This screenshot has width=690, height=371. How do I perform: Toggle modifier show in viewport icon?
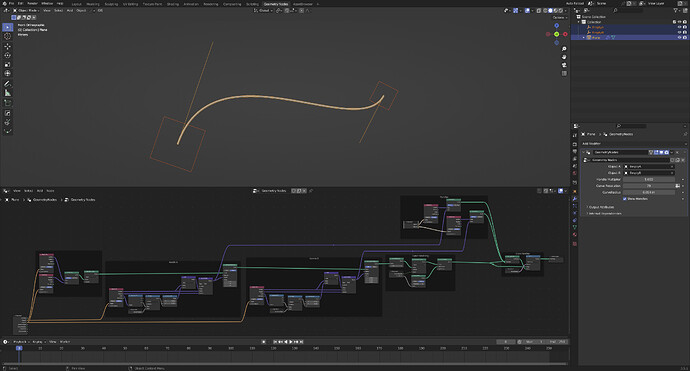point(661,152)
